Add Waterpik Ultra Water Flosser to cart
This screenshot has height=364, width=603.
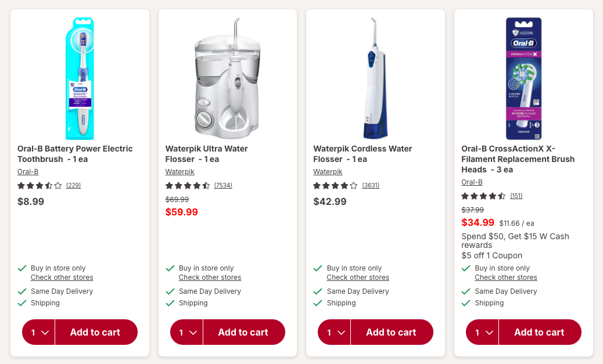(243, 333)
